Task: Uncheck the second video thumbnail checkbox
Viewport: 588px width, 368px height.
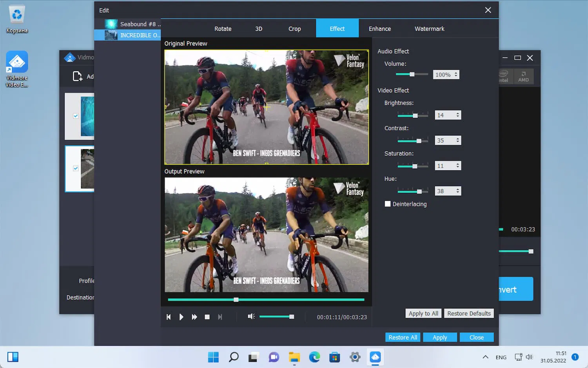Action: [76, 168]
